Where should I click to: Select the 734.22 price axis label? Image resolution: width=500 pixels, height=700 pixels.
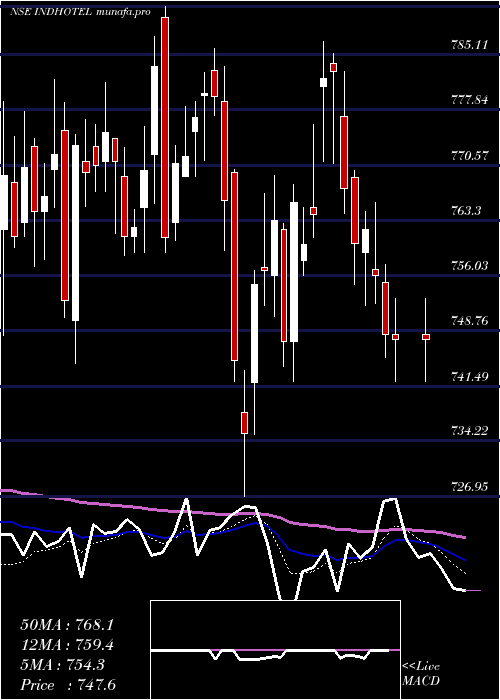469,431
